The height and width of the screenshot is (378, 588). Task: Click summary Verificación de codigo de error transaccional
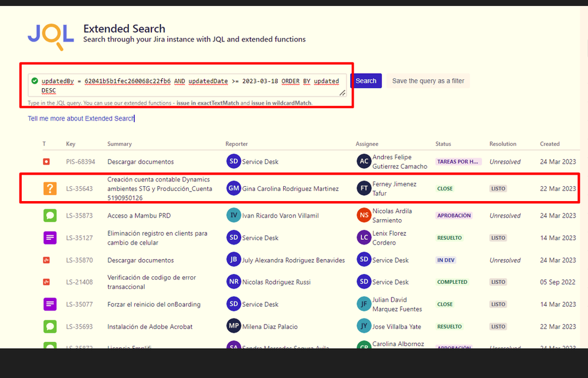[151, 282]
